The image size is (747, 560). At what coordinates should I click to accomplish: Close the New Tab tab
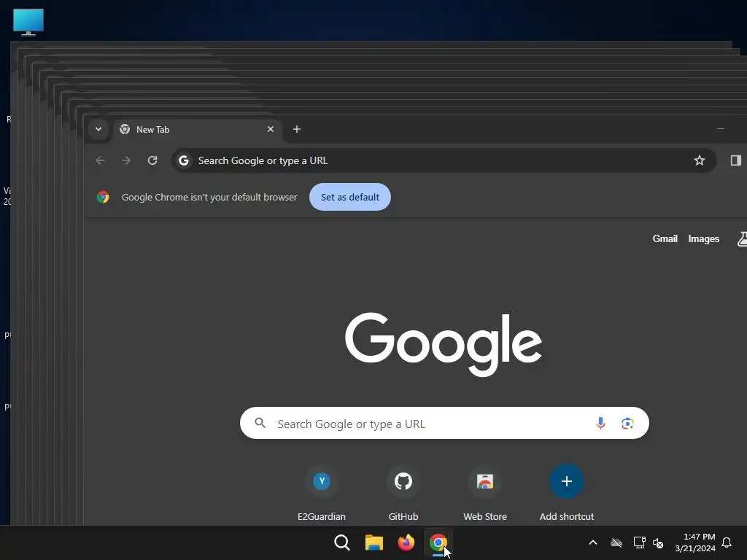pos(271,129)
